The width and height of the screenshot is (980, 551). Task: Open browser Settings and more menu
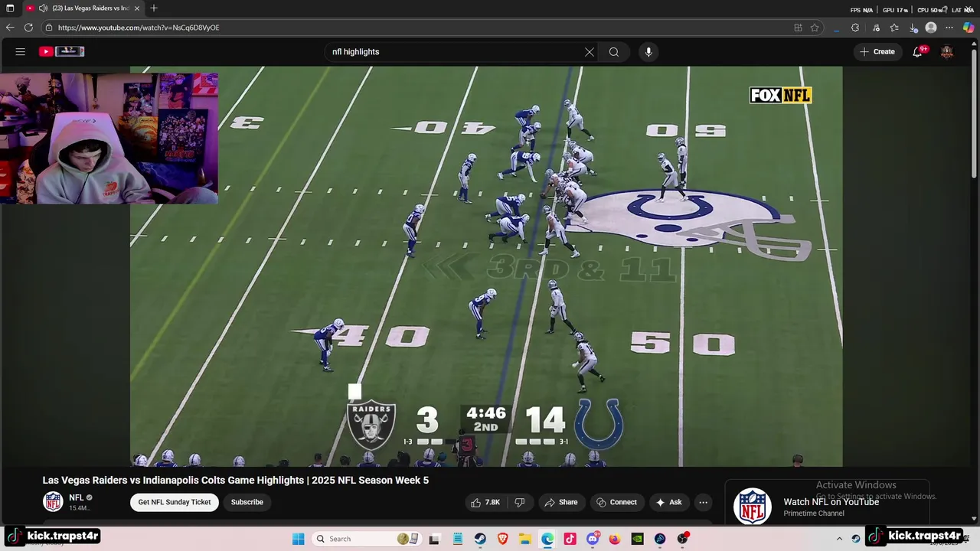(949, 28)
